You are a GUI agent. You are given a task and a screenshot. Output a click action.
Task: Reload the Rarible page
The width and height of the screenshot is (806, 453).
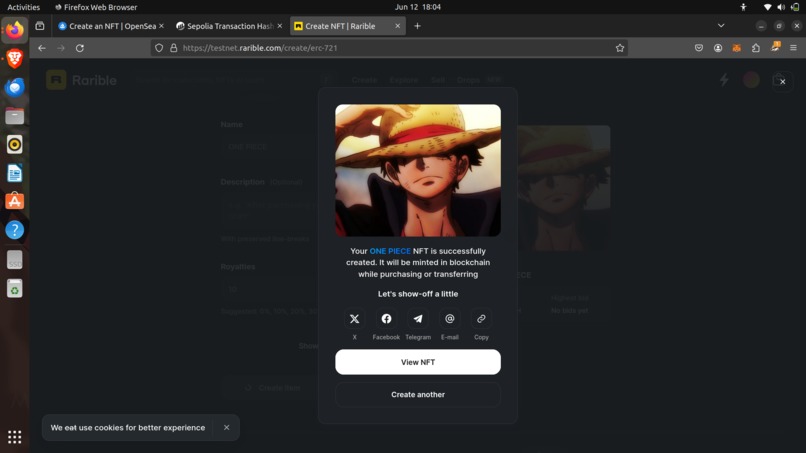pos(80,48)
